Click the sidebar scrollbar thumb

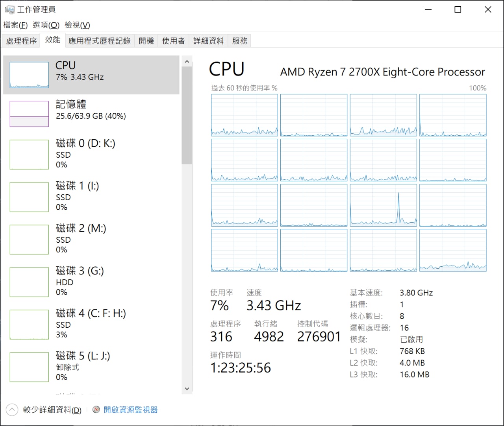187,115
